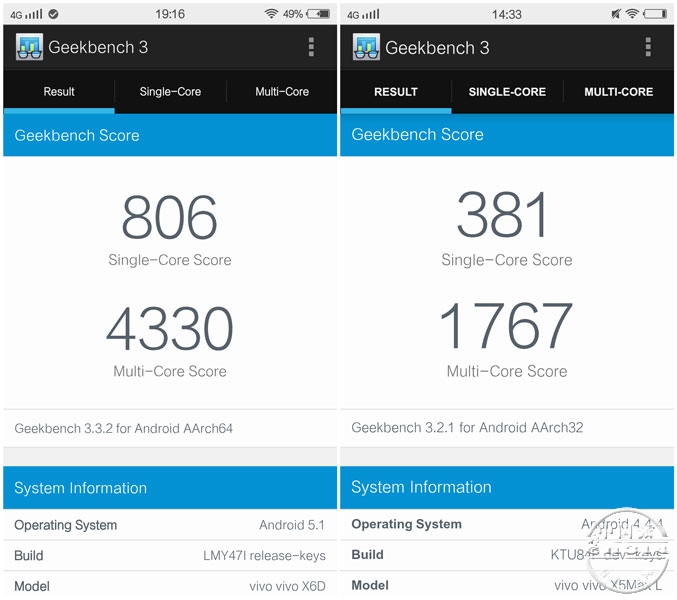Open the overflow menu on right Geekbench screen
The height and width of the screenshot is (600, 677).
tap(648, 47)
